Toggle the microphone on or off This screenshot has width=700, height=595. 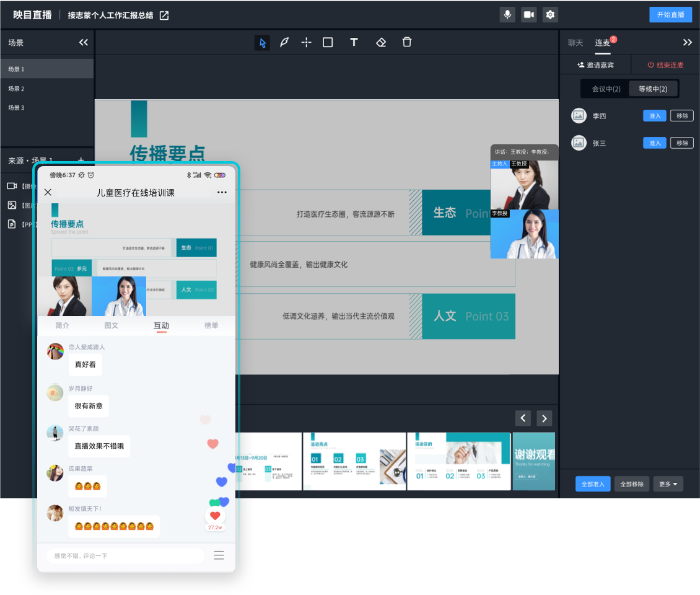[x=508, y=15]
